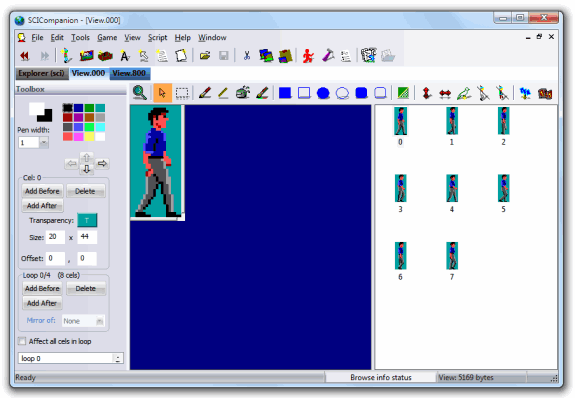
Task: Select the rectangular marquee selection tool
Action: [182, 93]
